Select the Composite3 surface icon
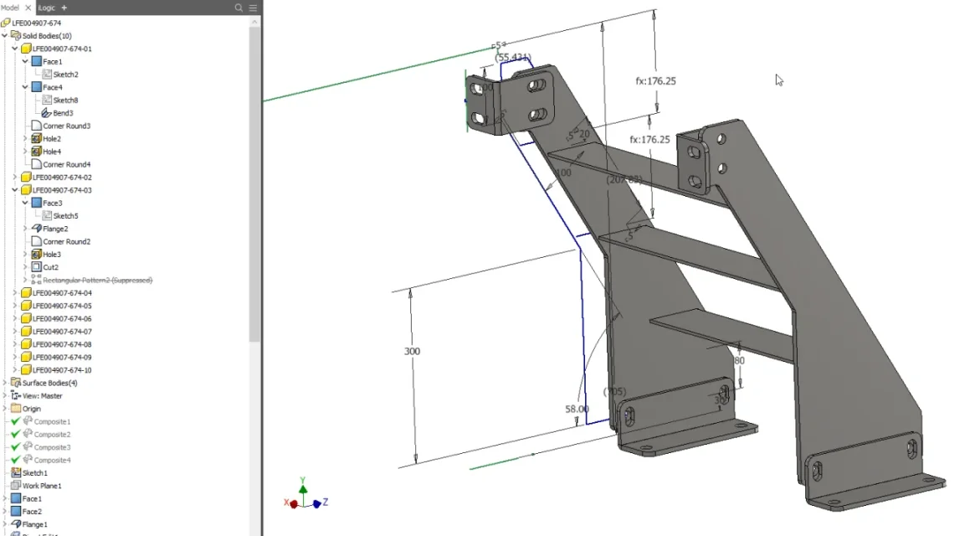 pyautogui.click(x=28, y=447)
